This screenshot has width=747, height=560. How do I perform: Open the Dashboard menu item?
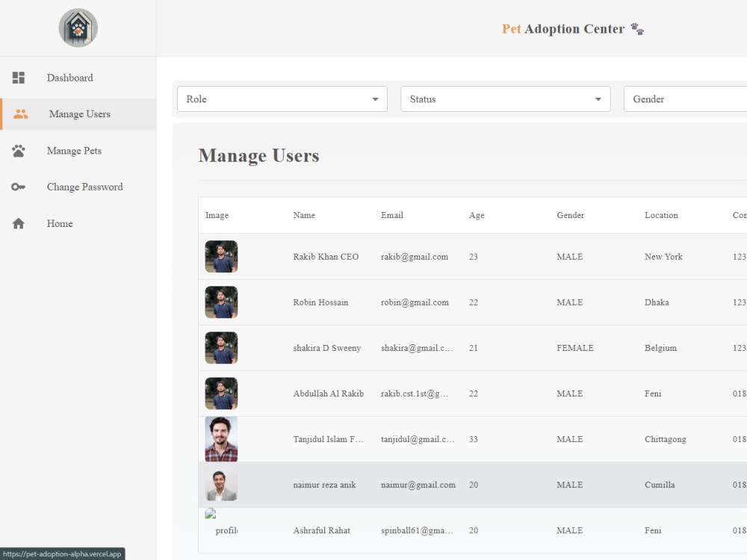pos(78,78)
